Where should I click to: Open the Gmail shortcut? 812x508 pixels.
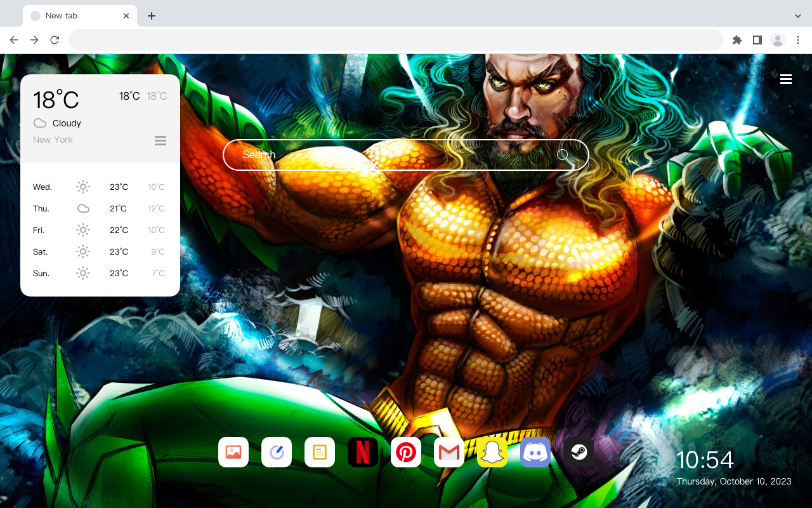449,452
